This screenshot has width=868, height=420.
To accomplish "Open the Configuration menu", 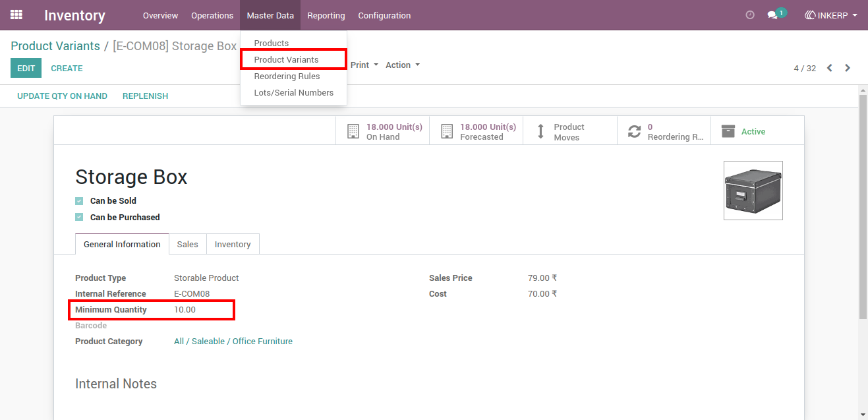I will pos(384,15).
